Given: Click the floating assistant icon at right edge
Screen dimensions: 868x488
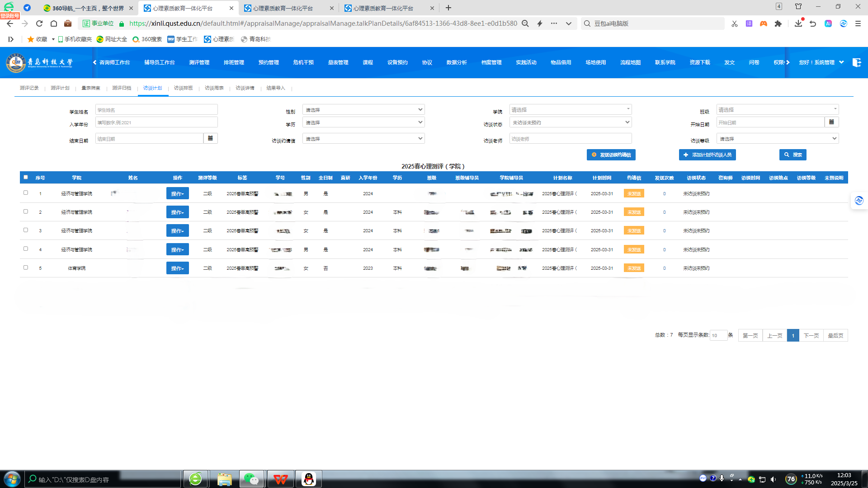Looking at the screenshot, I should (x=859, y=201).
